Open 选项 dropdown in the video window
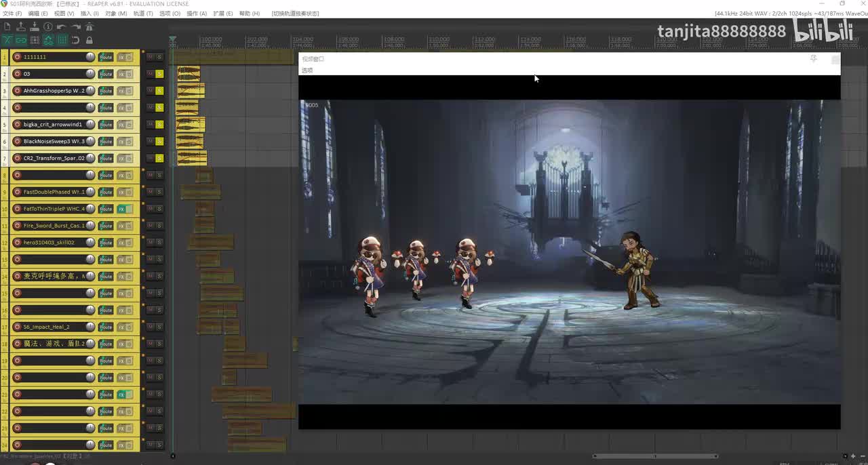The image size is (868, 465). (307, 70)
